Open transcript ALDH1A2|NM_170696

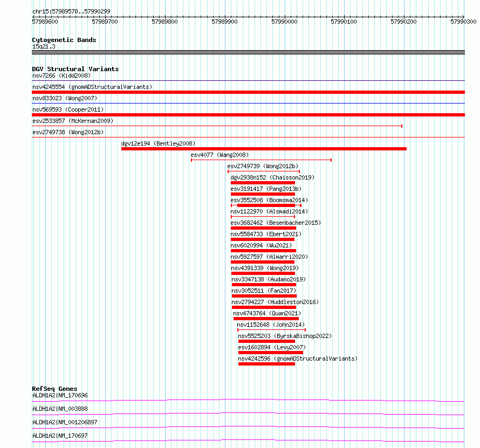[60, 395]
